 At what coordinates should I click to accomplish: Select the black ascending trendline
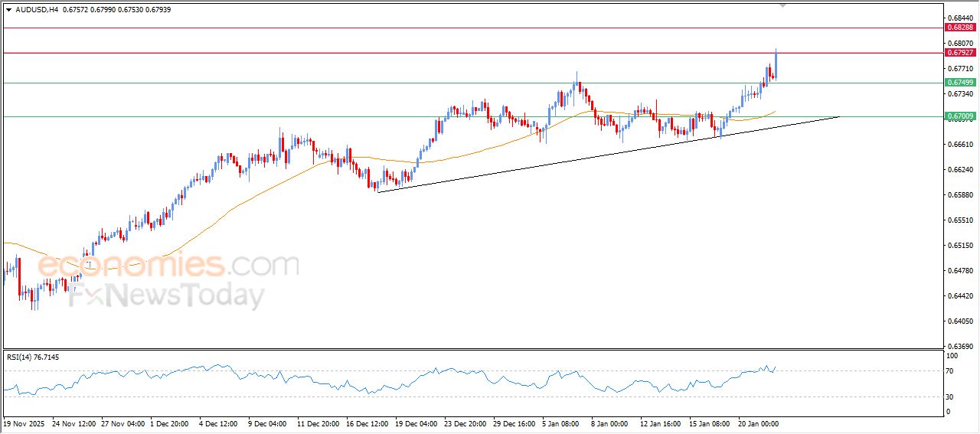point(612,153)
